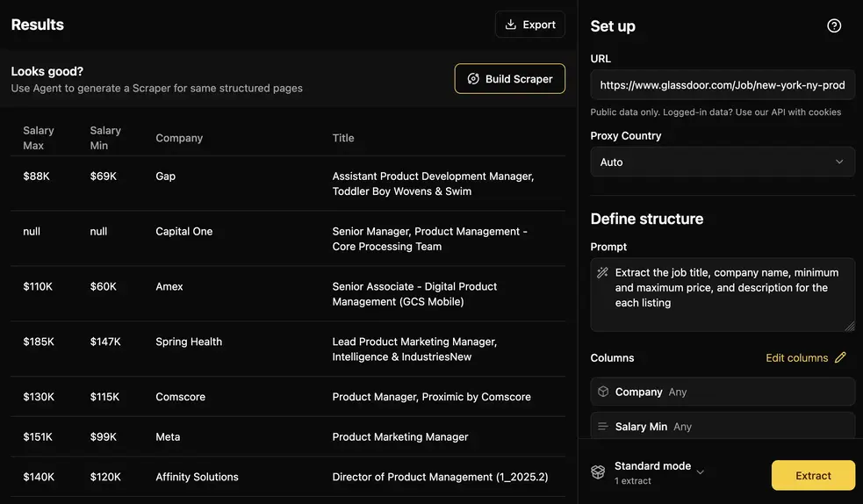Click the cube icon in Company column

tap(603, 392)
